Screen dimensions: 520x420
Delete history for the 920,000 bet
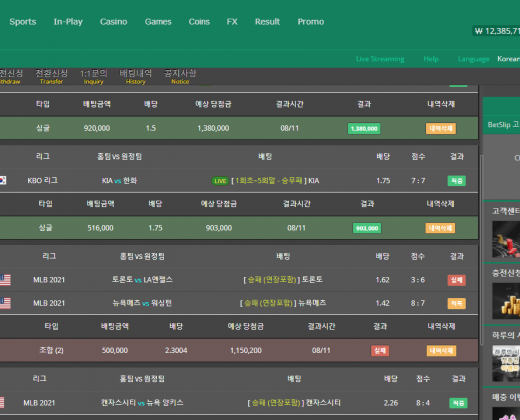click(x=441, y=129)
